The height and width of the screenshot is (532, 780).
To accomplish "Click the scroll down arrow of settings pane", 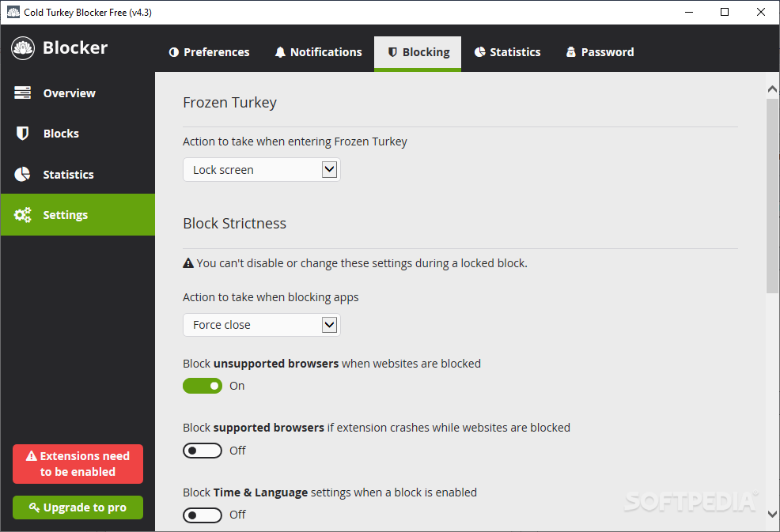I will point(772,514).
